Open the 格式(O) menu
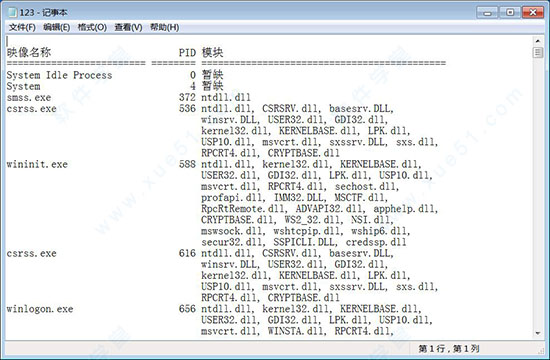 (x=92, y=27)
